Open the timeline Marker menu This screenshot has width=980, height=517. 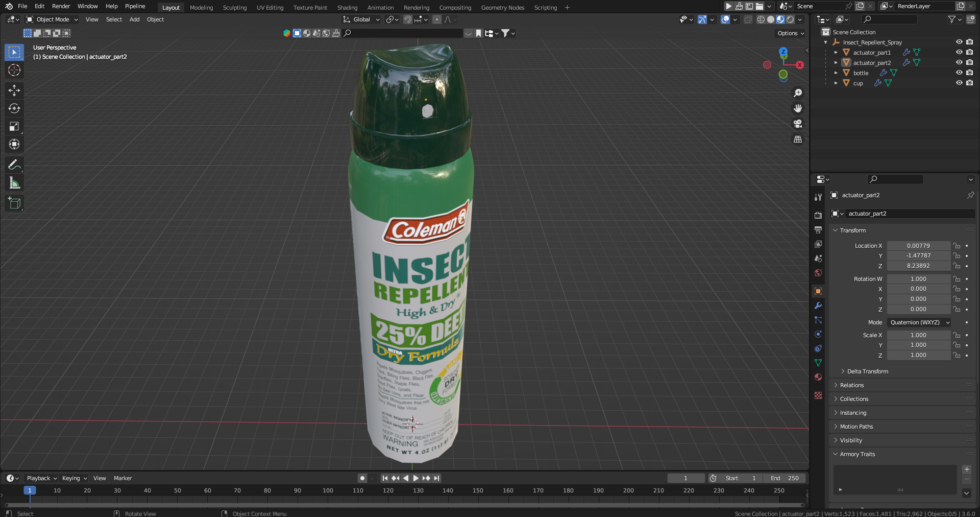point(122,478)
